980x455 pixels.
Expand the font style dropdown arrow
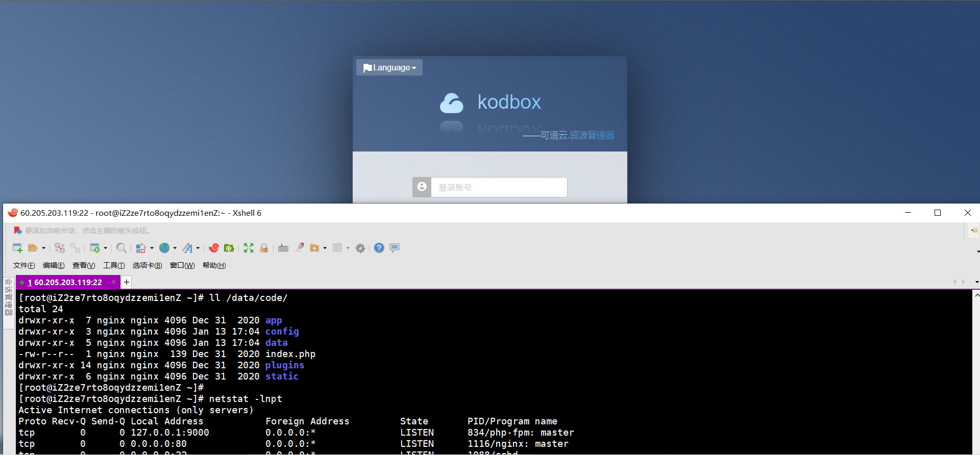198,248
